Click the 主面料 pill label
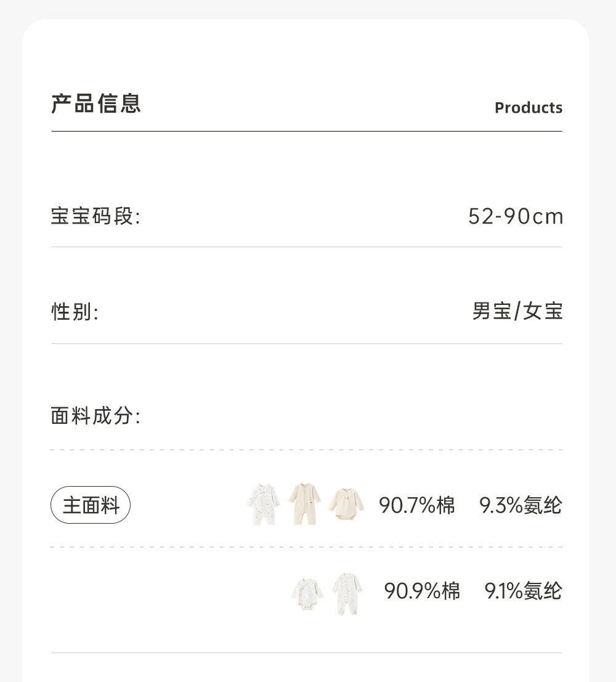616x682 pixels. tap(91, 505)
